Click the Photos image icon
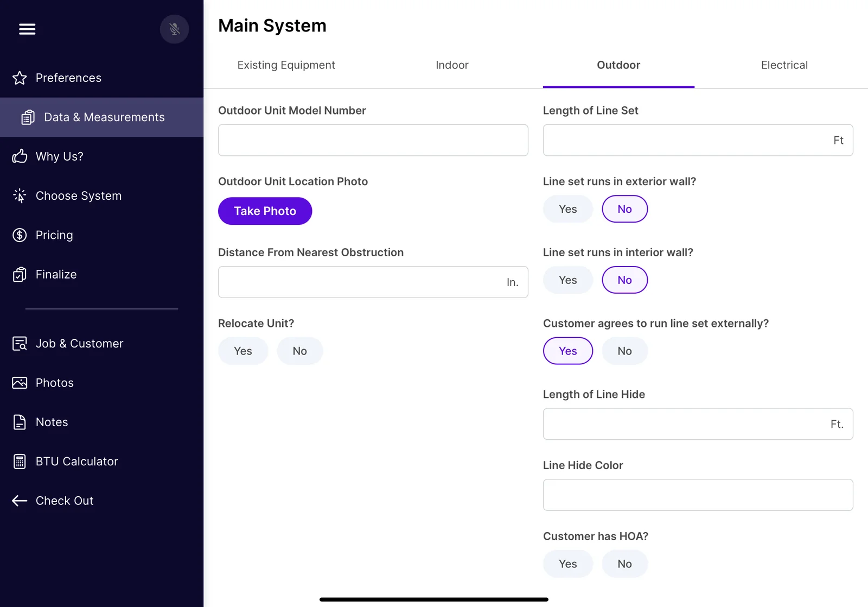This screenshot has height=607, width=868. [x=20, y=383]
